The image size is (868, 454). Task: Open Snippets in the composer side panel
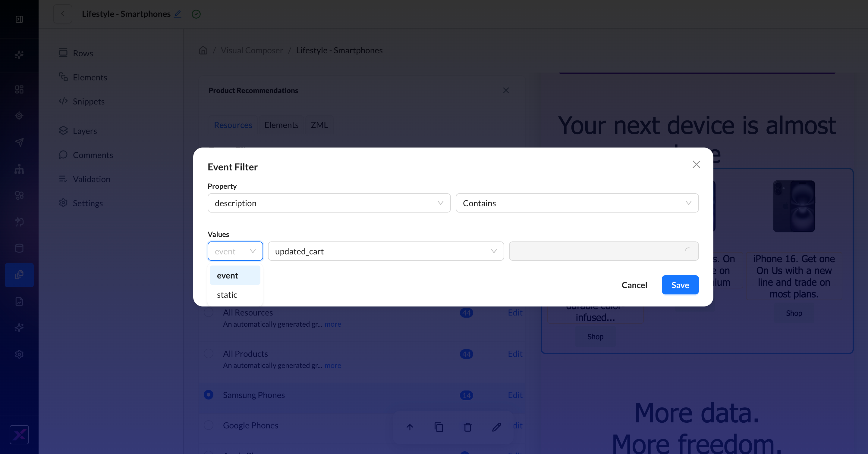(x=89, y=101)
